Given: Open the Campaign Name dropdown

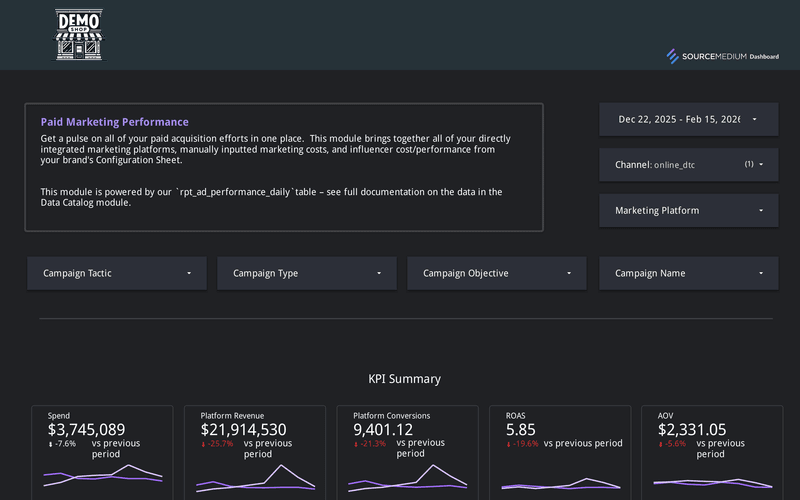Looking at the screenshot, I should point(688,273).
